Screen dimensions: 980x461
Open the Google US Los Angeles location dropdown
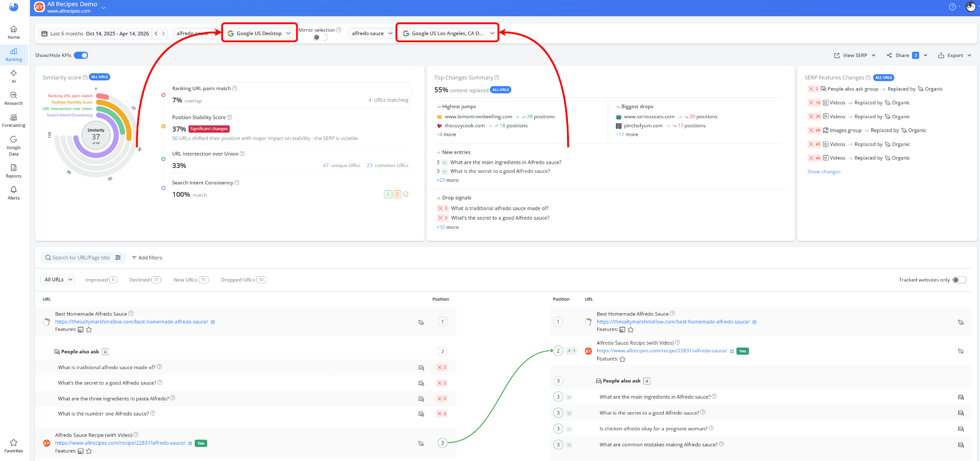[447, 33]
